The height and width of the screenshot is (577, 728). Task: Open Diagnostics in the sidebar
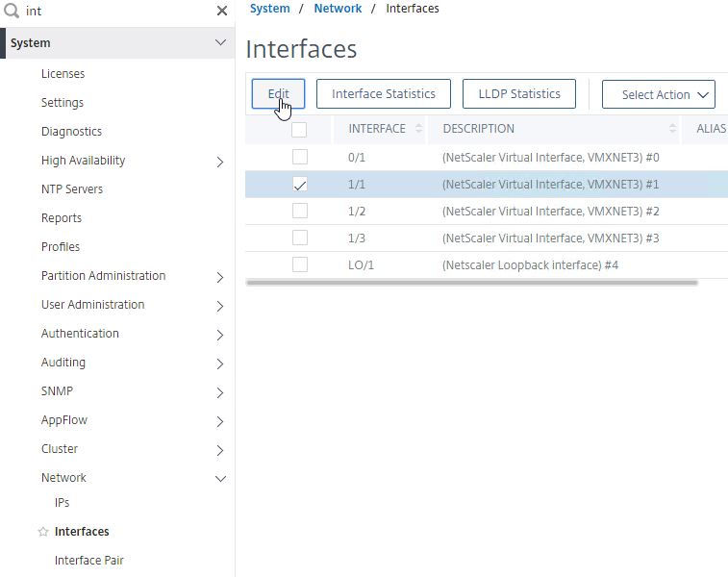tap(71, 132)
